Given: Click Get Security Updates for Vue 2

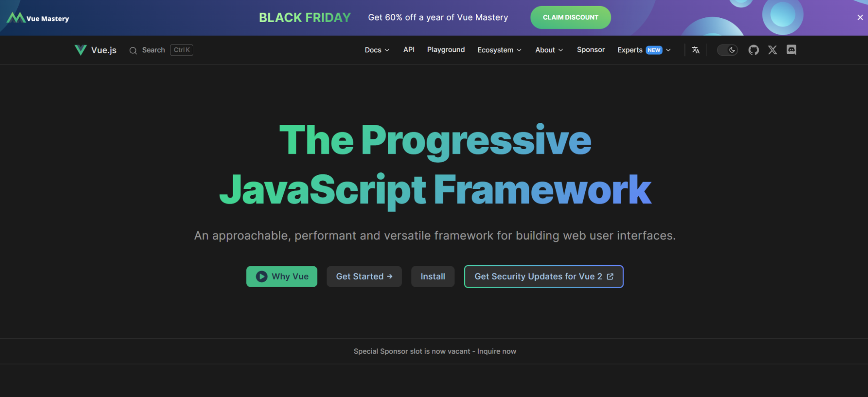Looking at the screenshot, I should click(x=543, y=276).
